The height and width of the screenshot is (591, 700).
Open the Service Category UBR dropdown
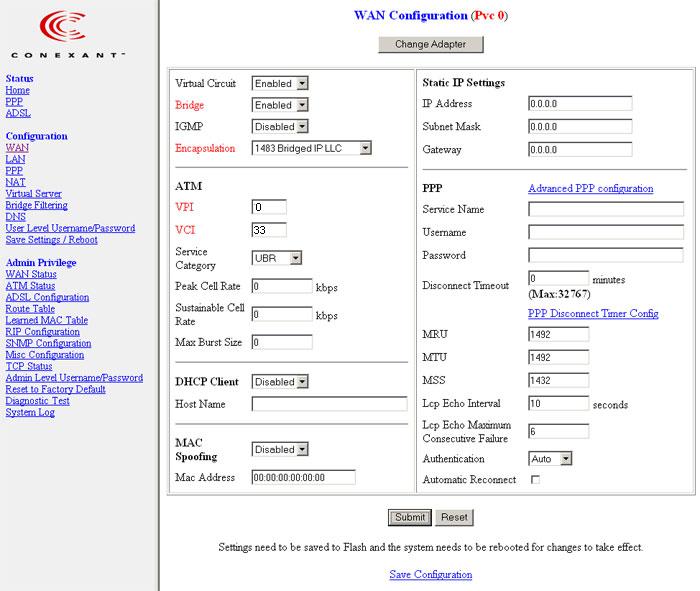277,258
